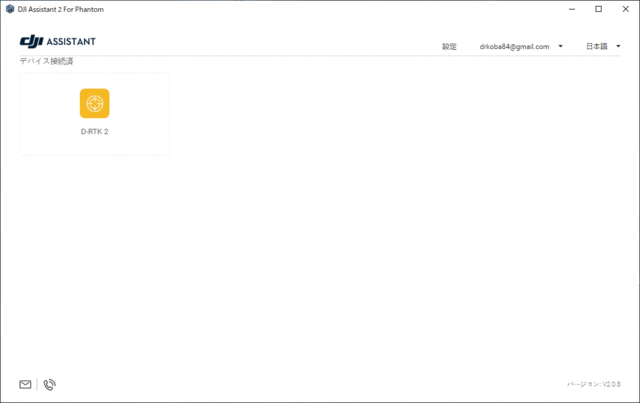Expand the account dropdown arrow

click(x=560, y=46)
